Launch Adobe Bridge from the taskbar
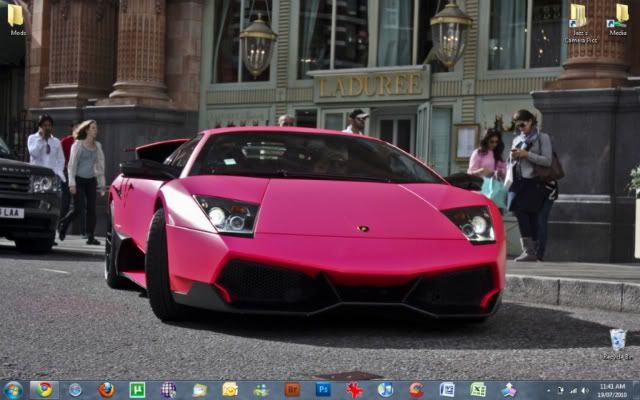Image resolution: width=640 pixels, height=400 pixels. click(292, 389)
